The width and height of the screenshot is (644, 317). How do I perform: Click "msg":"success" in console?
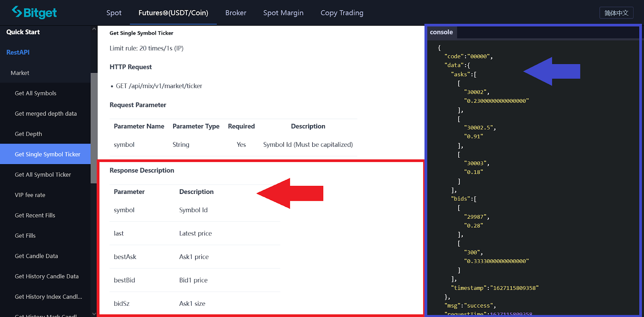(470, 306)
